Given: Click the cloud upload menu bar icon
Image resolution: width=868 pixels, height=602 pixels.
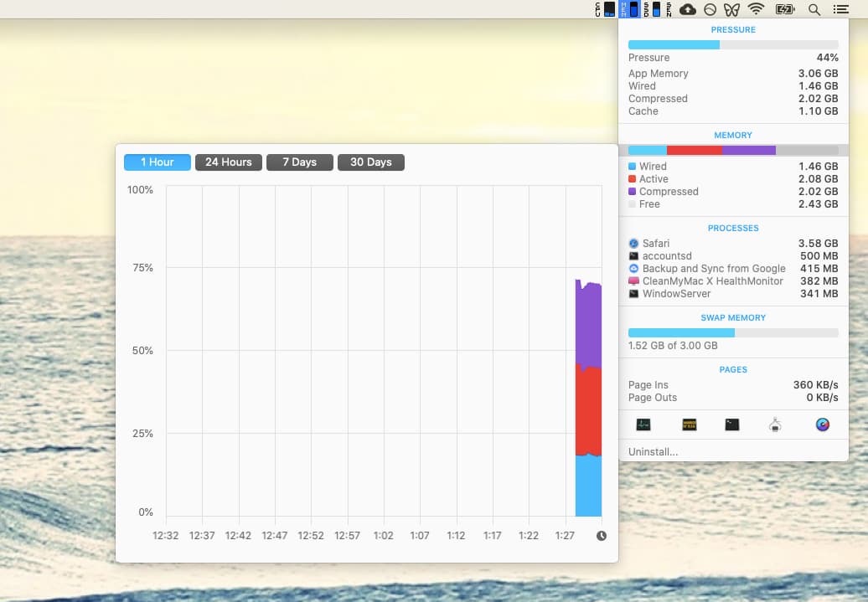Looking at the screenshot, I should (688, 9).
